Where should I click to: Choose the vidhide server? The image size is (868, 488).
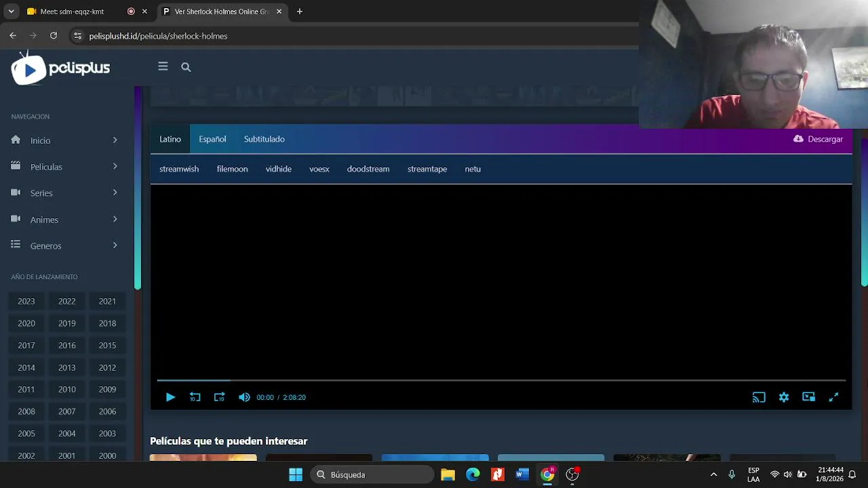279,169
